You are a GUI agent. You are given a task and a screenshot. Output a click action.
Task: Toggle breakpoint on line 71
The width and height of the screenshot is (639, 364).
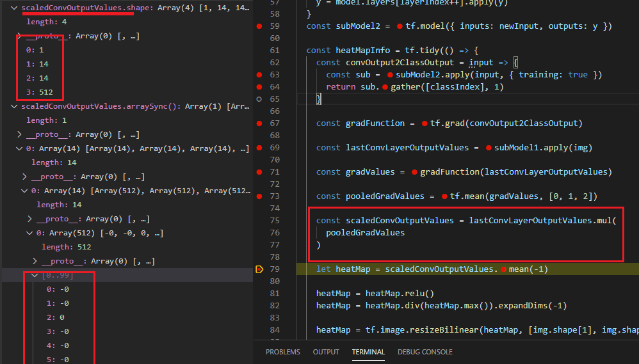(259, 172)
